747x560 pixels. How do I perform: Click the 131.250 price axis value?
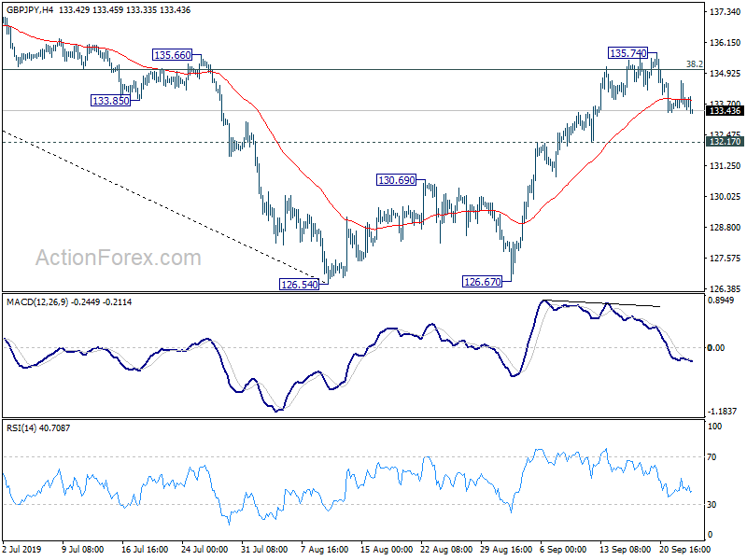pyautogui.click(x=725, y=166)
